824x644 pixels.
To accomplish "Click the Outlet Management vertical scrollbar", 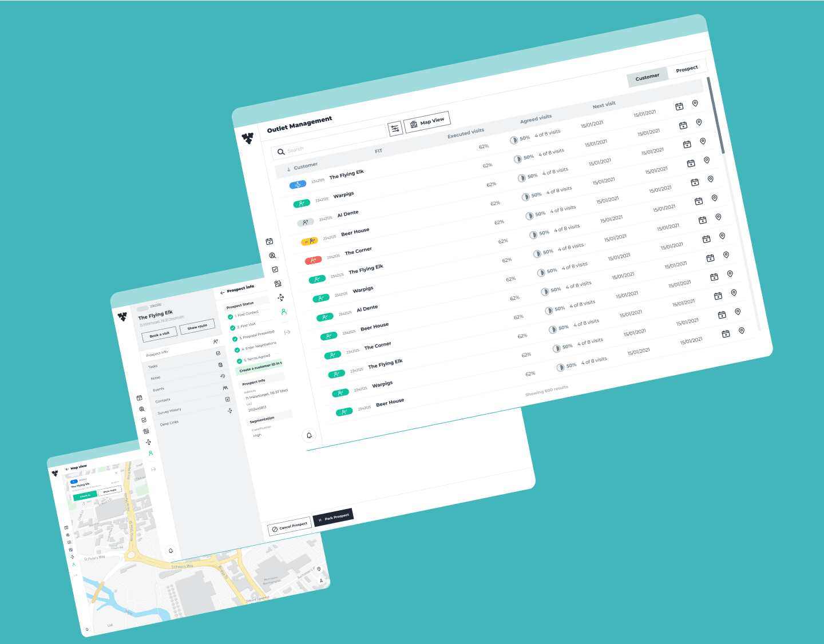I will (716, 116).
